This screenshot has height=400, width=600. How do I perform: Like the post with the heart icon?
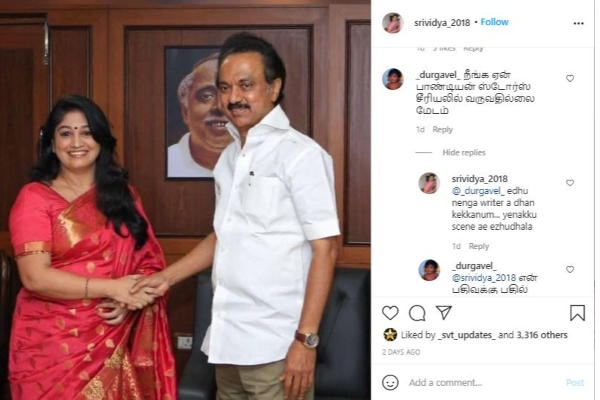pyautogui.click(x=390, y=313)
